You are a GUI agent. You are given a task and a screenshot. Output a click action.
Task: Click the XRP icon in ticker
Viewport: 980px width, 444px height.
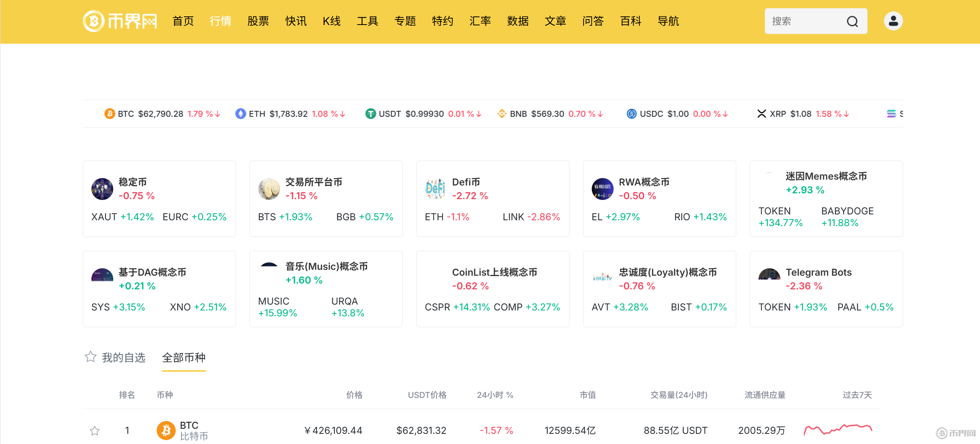pyautogui.click(x=762, y=114)
